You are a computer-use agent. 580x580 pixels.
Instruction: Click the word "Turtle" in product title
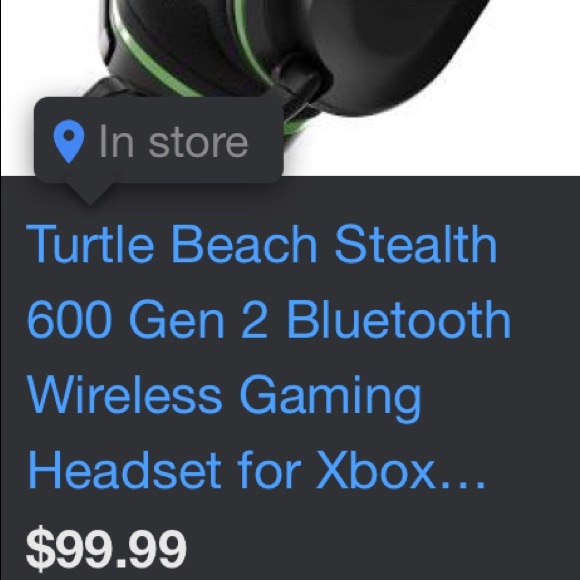click(90, 244)
